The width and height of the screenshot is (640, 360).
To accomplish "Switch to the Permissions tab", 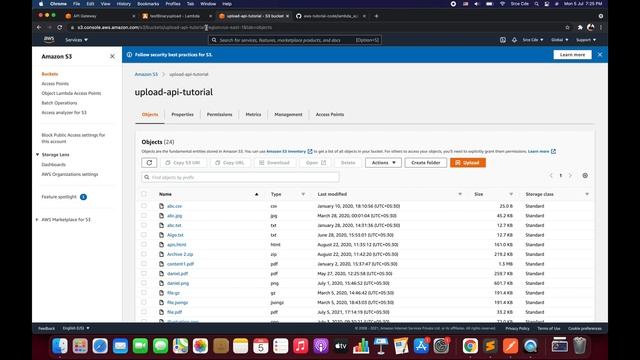I will tap(219, 115).
